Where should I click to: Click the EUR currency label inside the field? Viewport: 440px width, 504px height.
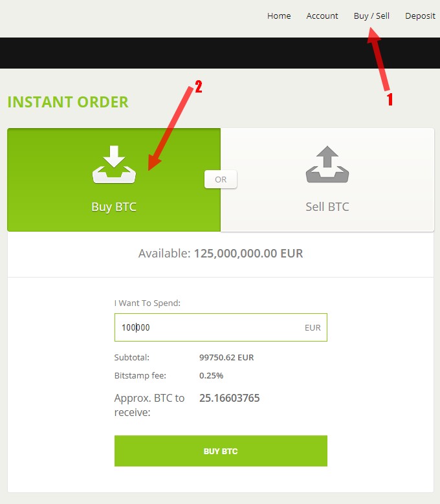pos(313,327)
